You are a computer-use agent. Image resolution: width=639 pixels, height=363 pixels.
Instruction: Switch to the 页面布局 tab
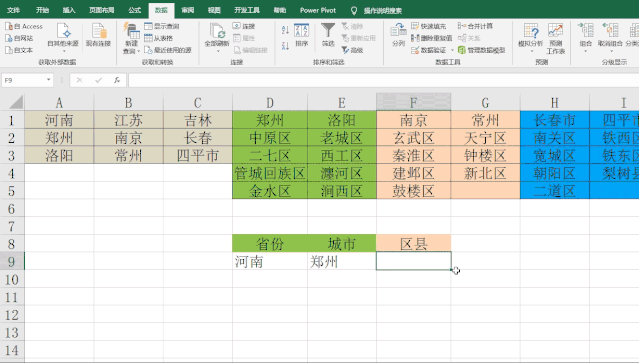pos(101,10)
